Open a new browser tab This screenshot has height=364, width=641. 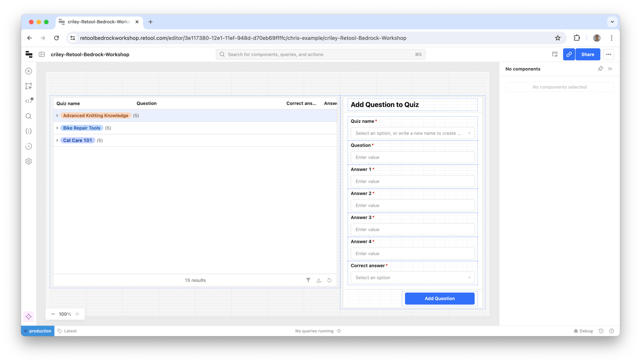pyautogui.click(x=151, y=22)
